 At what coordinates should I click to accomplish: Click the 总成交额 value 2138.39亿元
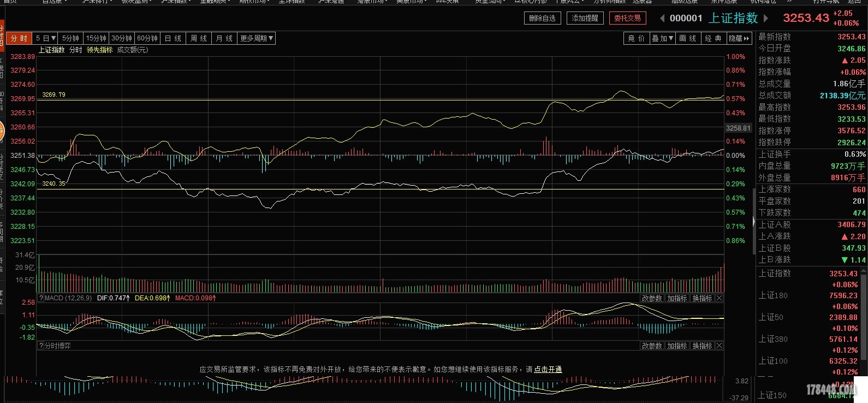point(842,96)
